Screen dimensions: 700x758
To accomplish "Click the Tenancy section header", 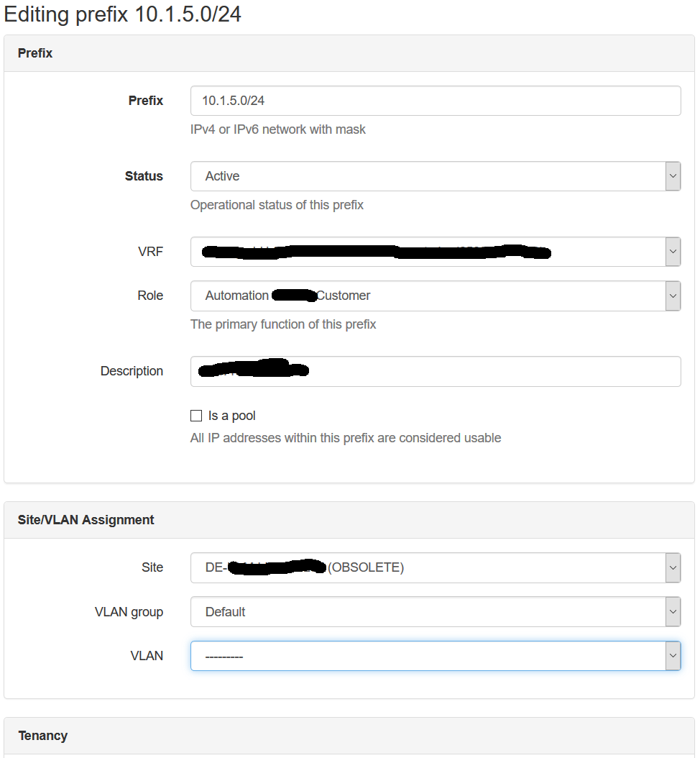I will [x=43, y=735].
